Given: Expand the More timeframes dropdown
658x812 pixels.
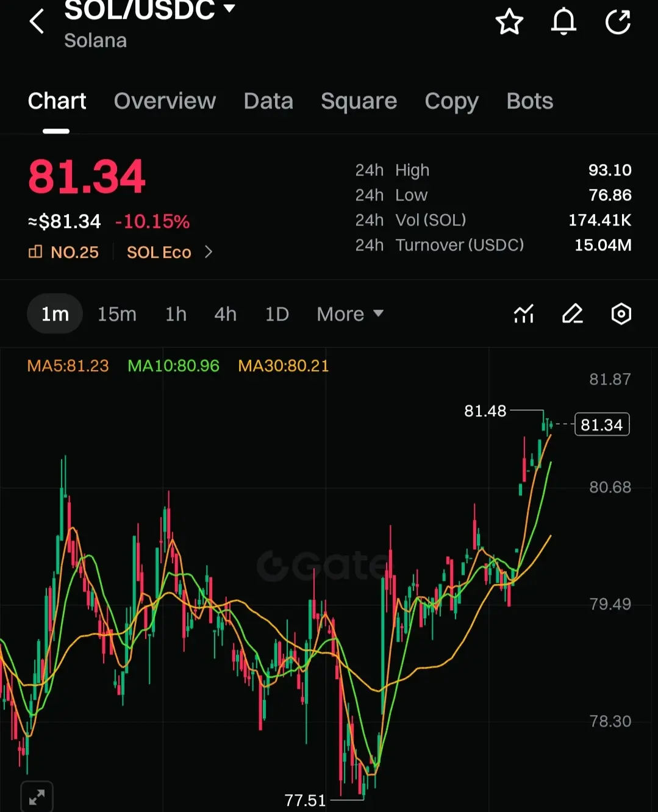Looking at the screenshot, I should (350, 314).
